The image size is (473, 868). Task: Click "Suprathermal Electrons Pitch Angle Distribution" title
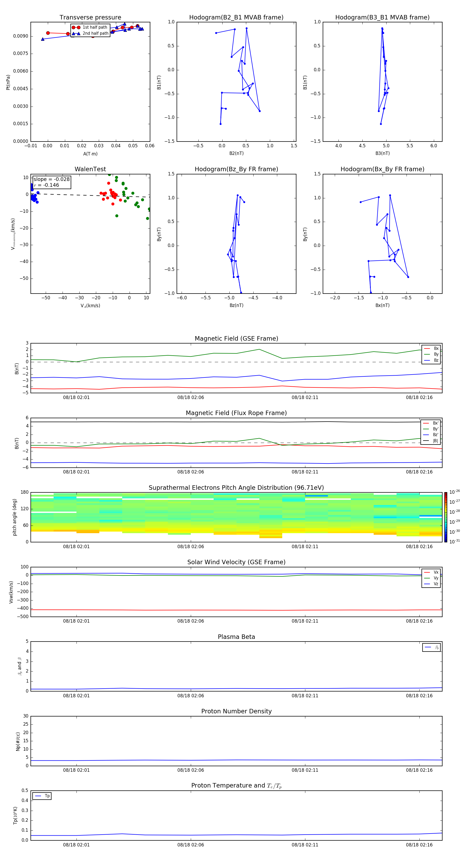236,488
